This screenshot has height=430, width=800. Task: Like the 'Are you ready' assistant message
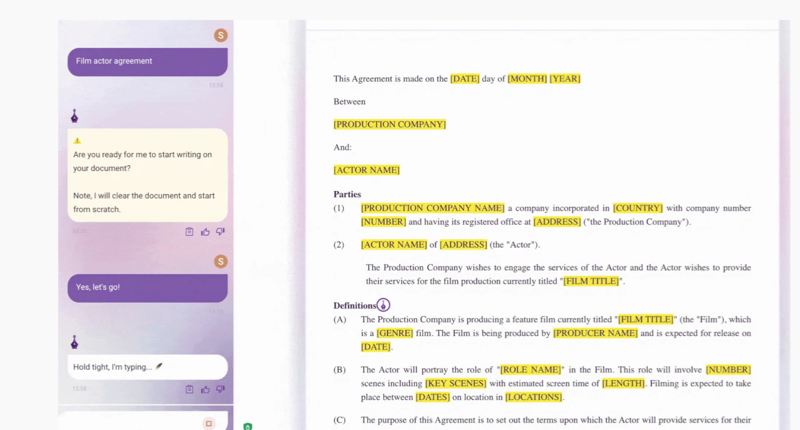tap(205, 232)
